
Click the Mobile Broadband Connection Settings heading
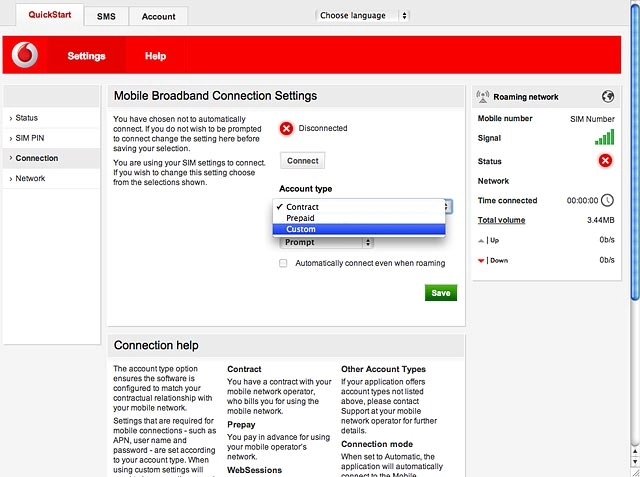pyautogui.click(x=216, y=95)
